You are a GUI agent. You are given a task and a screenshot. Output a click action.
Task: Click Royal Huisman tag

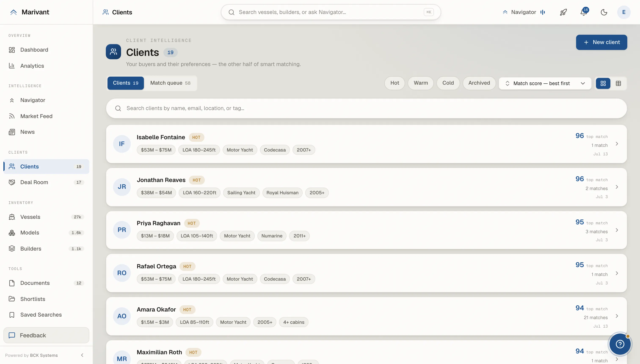(282, 193)
